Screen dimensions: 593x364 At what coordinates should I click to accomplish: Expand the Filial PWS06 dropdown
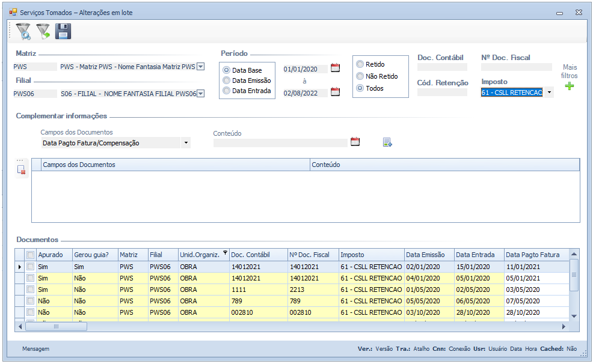click(x=201, y=93)
